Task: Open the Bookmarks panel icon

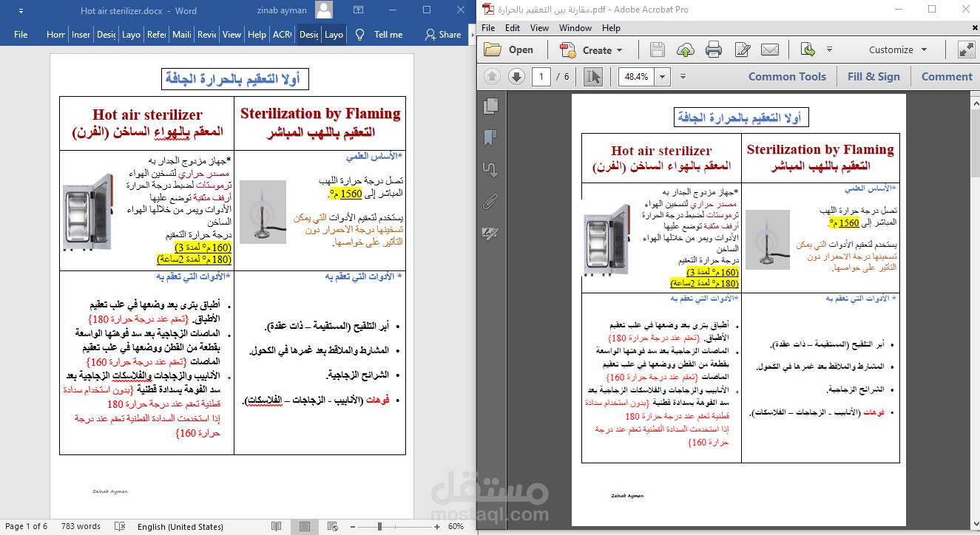Action: click(x=490, y=137)
